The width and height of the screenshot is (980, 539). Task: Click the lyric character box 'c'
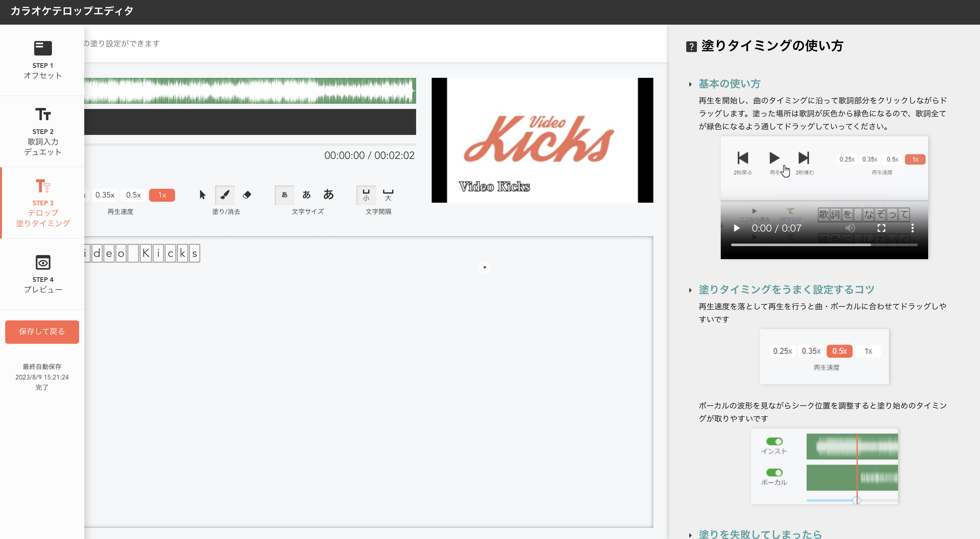click(170, 253)
